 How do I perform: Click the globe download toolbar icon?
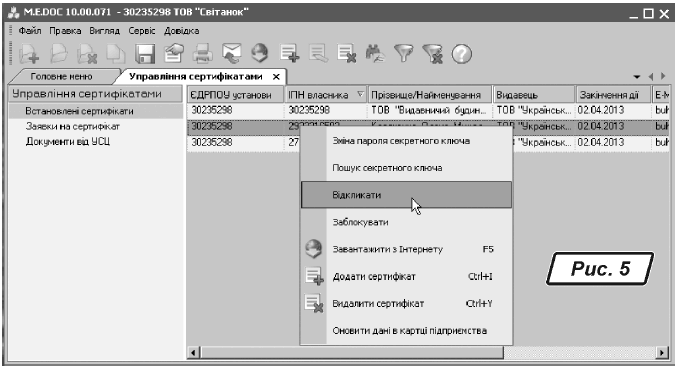pyautogui.click(x=260, y=53)
